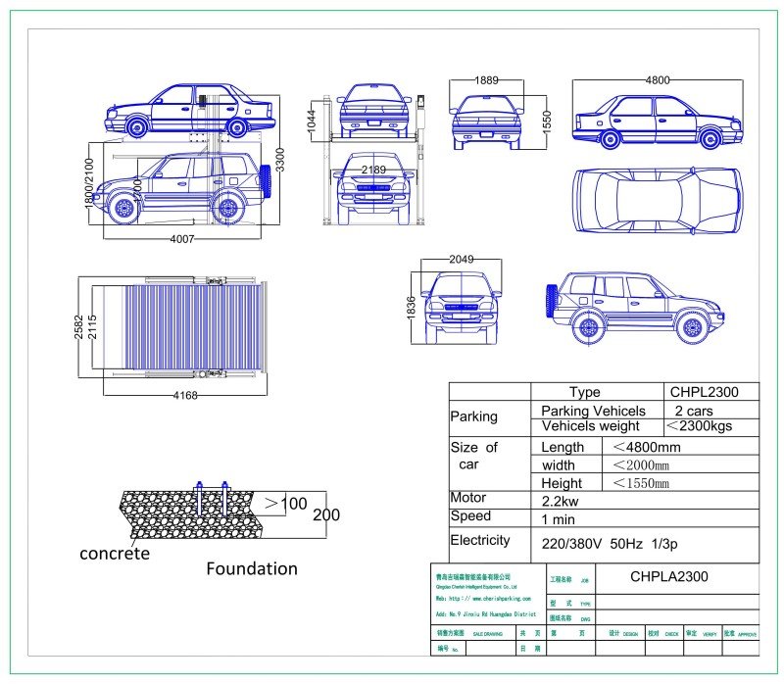Click the motor rating 2.2kw cell
Viewport: 784px width, 684px height.
pos(563,499)
